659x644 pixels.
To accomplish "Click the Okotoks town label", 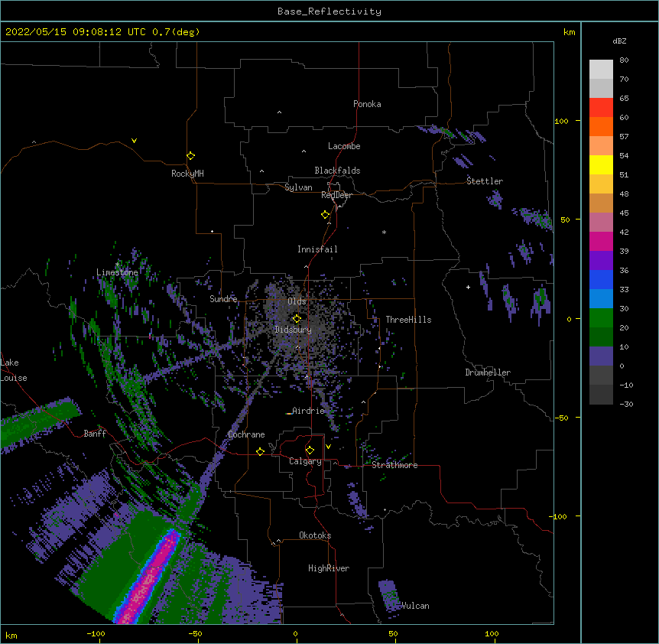I will [315, 535].
